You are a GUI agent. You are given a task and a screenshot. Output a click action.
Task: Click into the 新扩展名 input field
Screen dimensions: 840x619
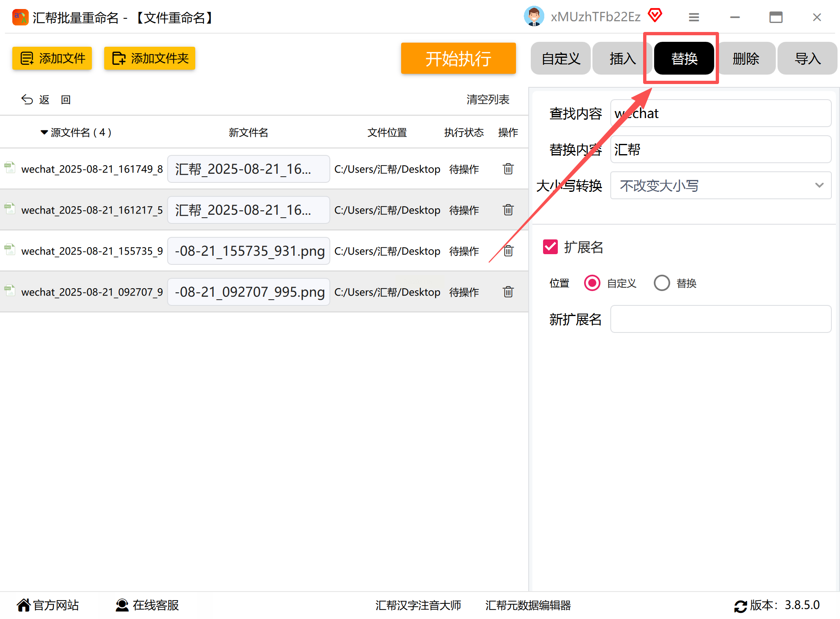721,319
